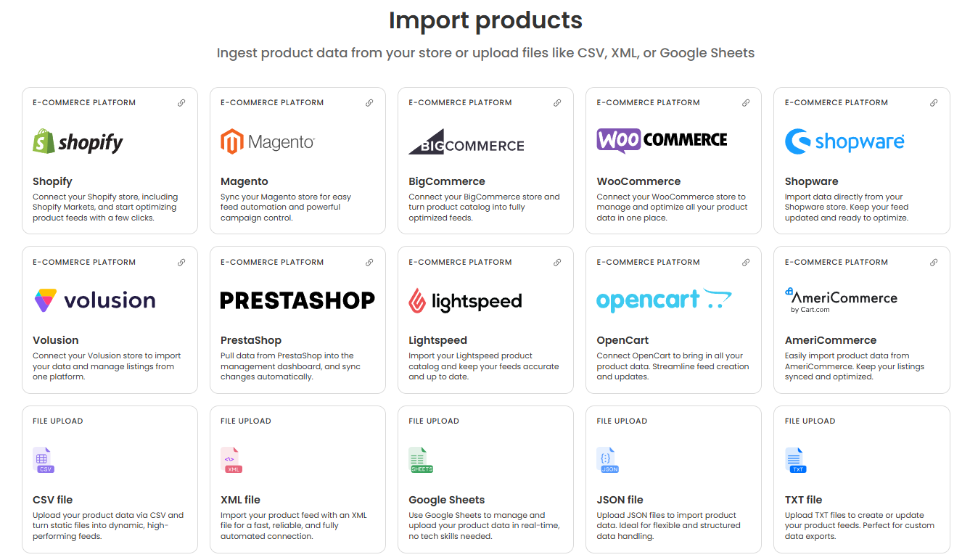Click the Import products heading
Image resolution: width=970 pixels, height=560 pixels.
click(x=485, y=20)
